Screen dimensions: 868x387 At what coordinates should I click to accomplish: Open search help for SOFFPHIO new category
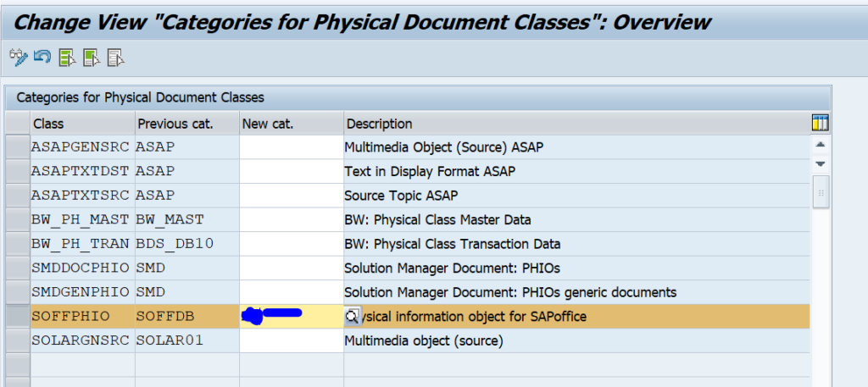(x=353, y=317)
